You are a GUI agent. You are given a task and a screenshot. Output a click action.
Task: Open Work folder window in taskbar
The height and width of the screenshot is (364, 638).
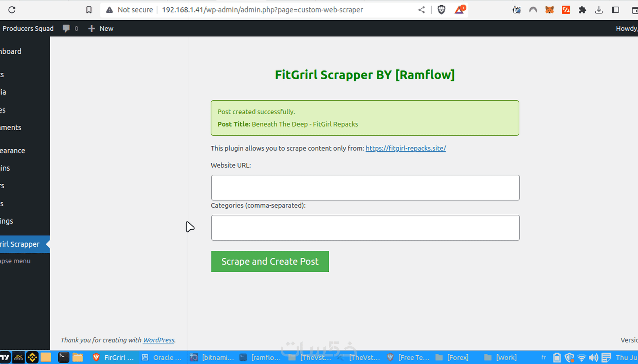(500, 358)
